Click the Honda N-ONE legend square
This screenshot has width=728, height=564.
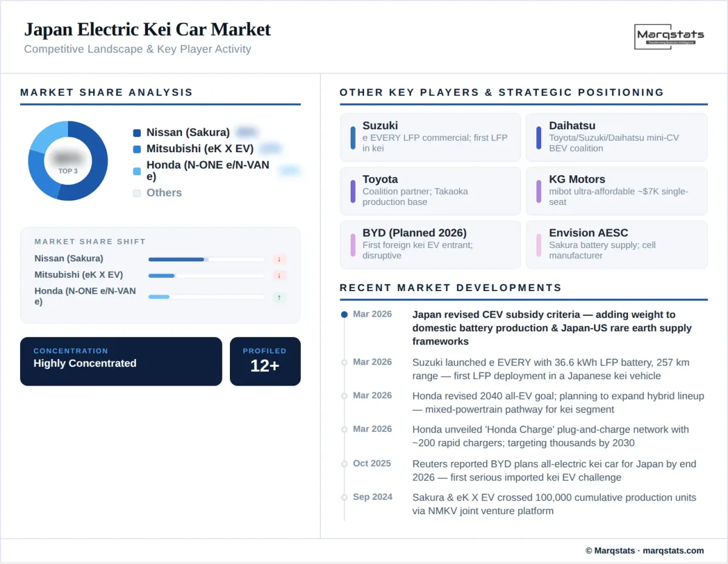(x=136, y=171)
